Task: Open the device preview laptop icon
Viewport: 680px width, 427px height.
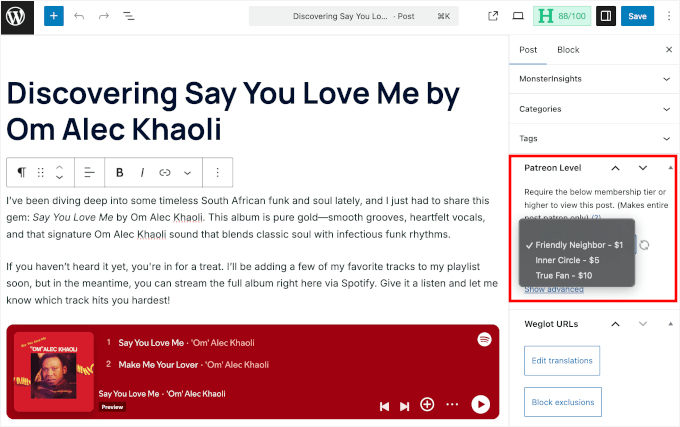Action: pos(518,16)
